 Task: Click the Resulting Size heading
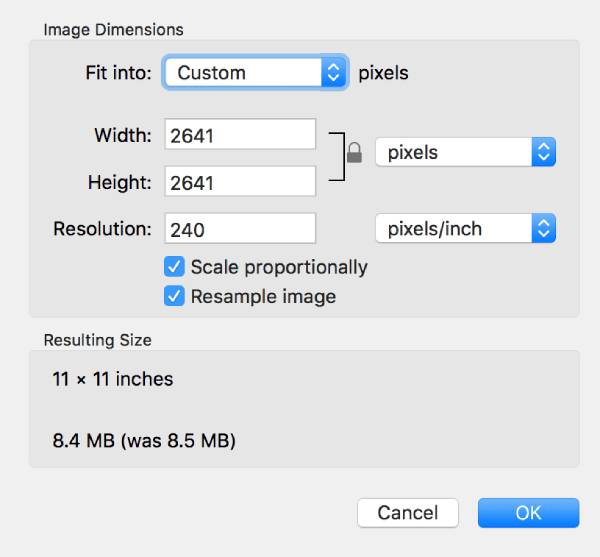(x=98, y=340)
